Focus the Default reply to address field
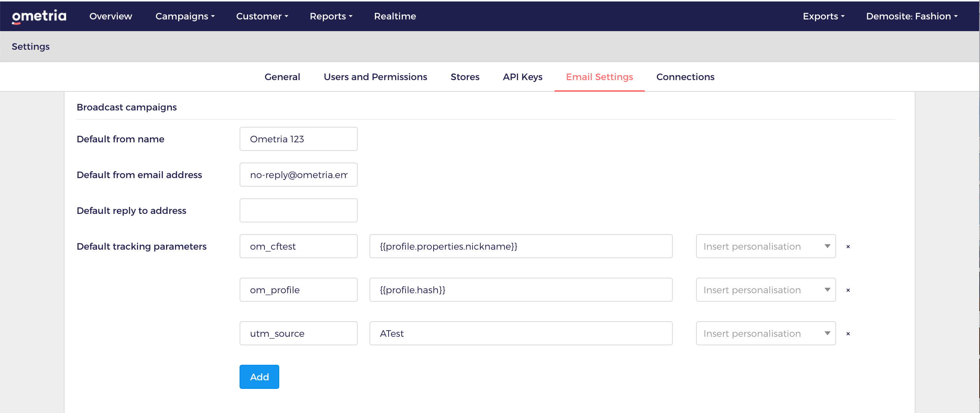The image size is (980, 413). click(x=298, y=210)
